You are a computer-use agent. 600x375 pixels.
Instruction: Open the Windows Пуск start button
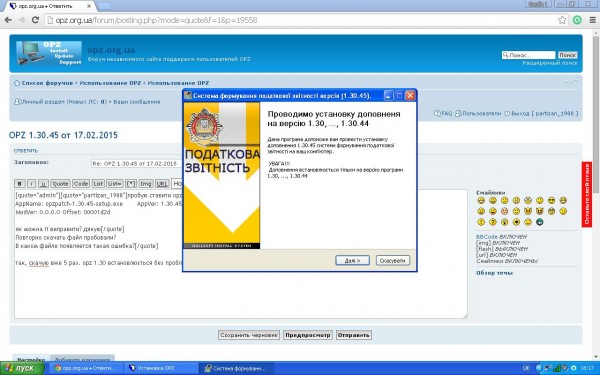(22, 368)
